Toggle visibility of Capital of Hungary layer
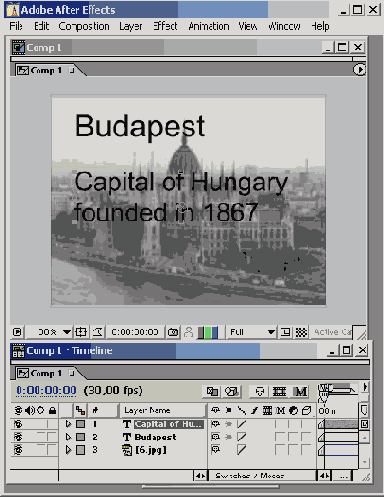 pos(18,424)
